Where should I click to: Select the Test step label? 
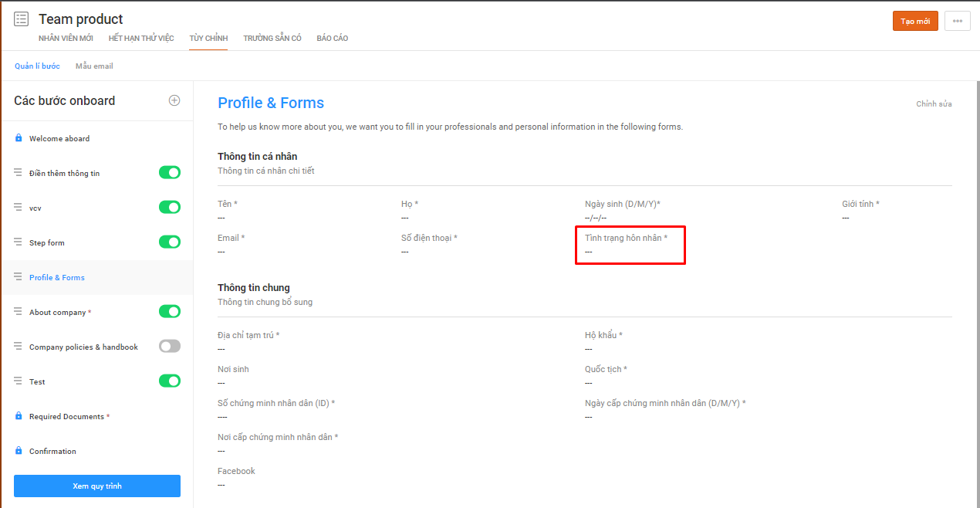(x=37, y=382)
